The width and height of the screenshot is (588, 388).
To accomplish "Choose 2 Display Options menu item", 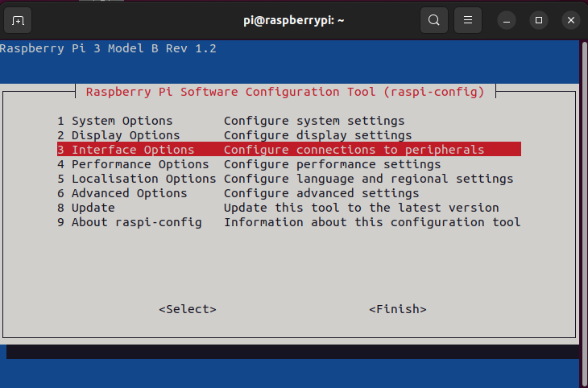I will (118, 135).
